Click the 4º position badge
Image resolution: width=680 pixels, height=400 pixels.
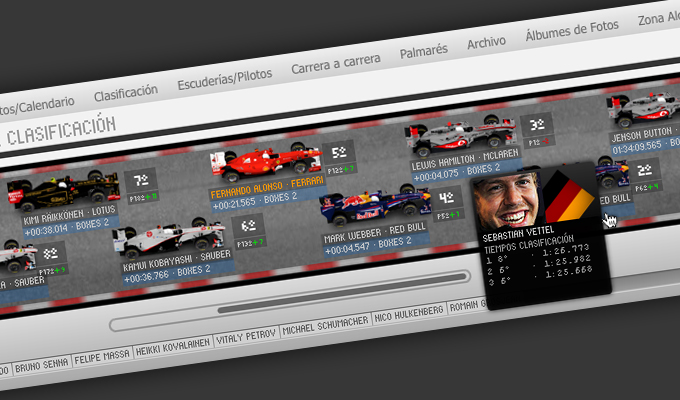(447, 198)
